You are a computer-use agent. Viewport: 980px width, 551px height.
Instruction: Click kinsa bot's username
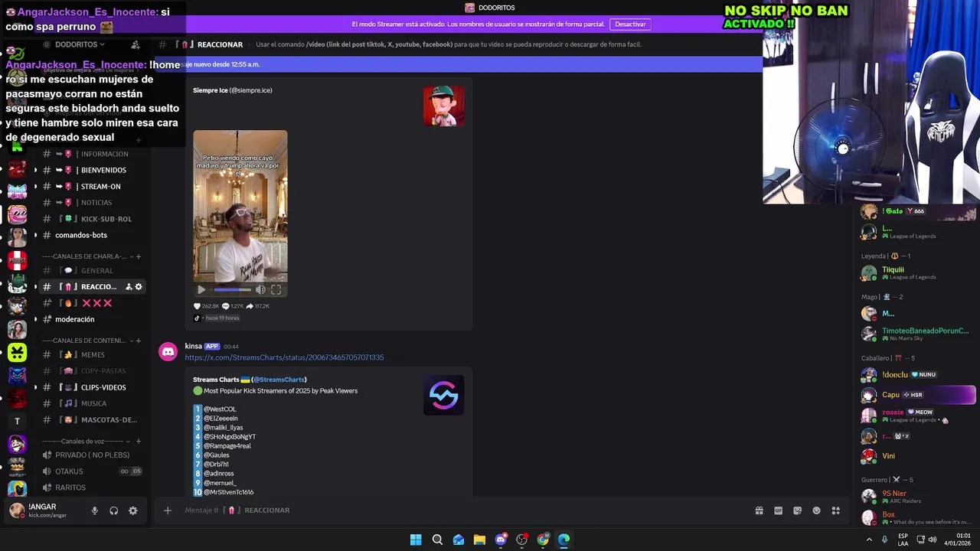(193, 346)
